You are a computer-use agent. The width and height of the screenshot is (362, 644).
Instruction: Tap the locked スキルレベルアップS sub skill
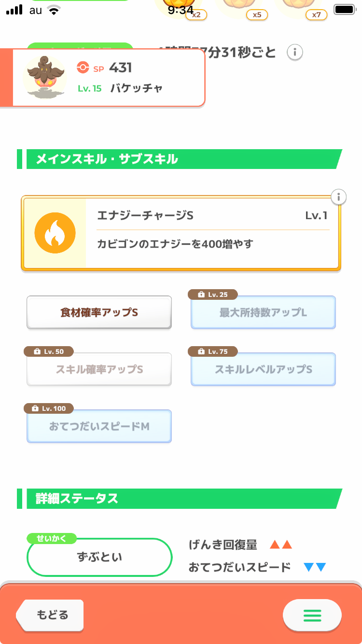[263, 370]
